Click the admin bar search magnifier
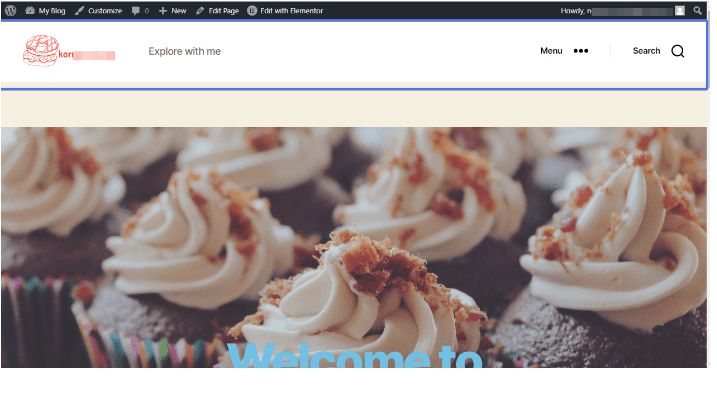 [697, 10]
